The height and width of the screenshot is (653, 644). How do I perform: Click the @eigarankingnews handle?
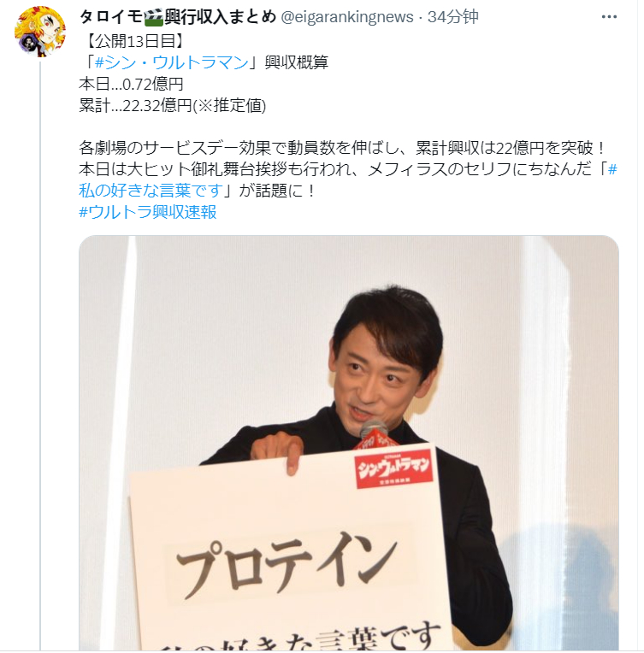(x=347, y=17)
